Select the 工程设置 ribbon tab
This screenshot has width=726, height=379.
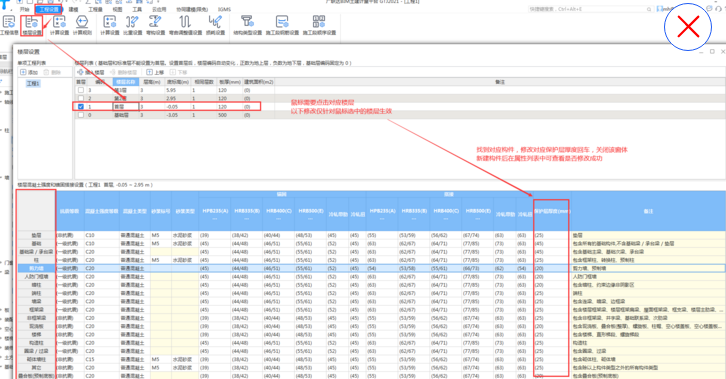[x=49, y=9]
